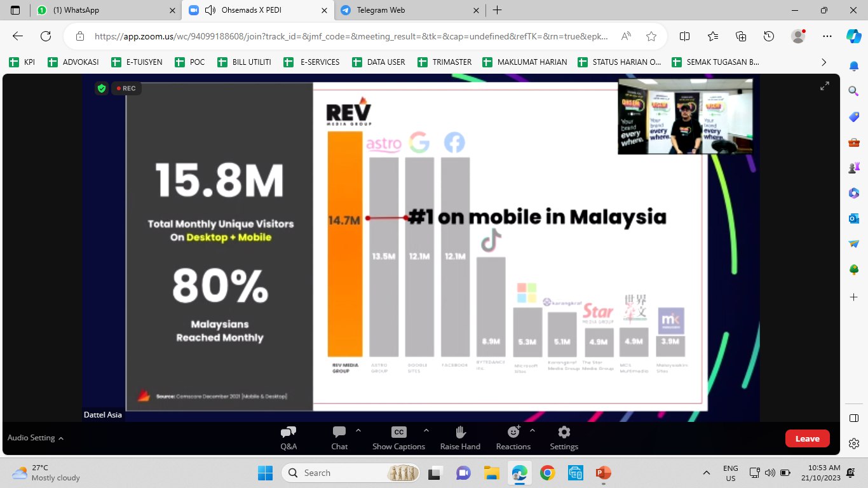Click the address bar URL field
868x488 pixels.
coord(351,36)
